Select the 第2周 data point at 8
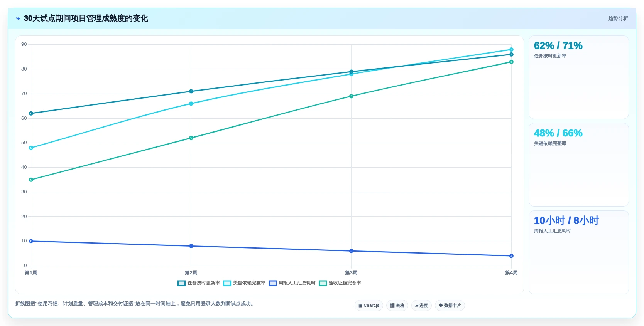The height and width of the screenshot is (326, 644). [x=191, y=246]
